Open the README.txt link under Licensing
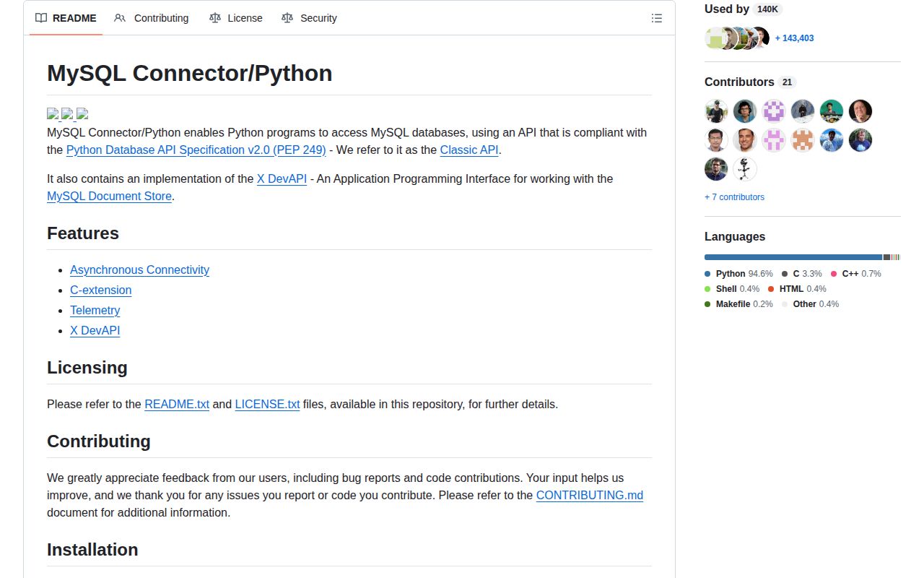The width and height of the screenshot is (924, 578). tap(177, 404)
